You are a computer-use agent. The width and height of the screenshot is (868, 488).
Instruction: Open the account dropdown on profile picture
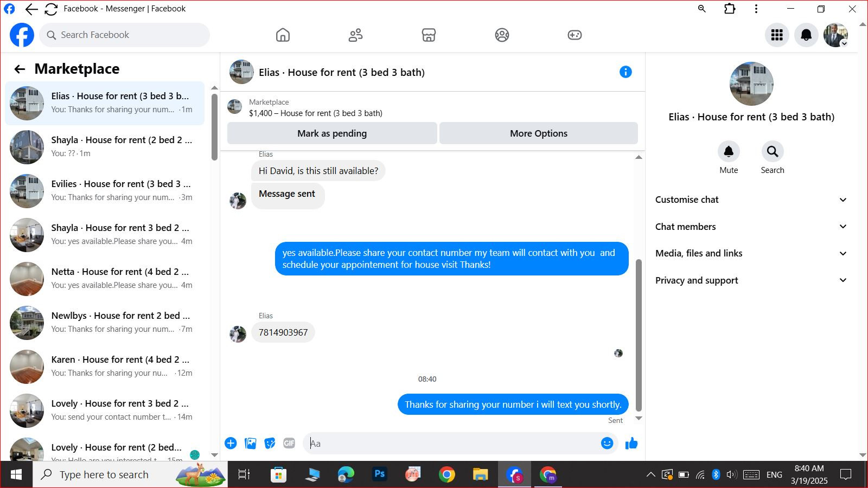point(844,43)
